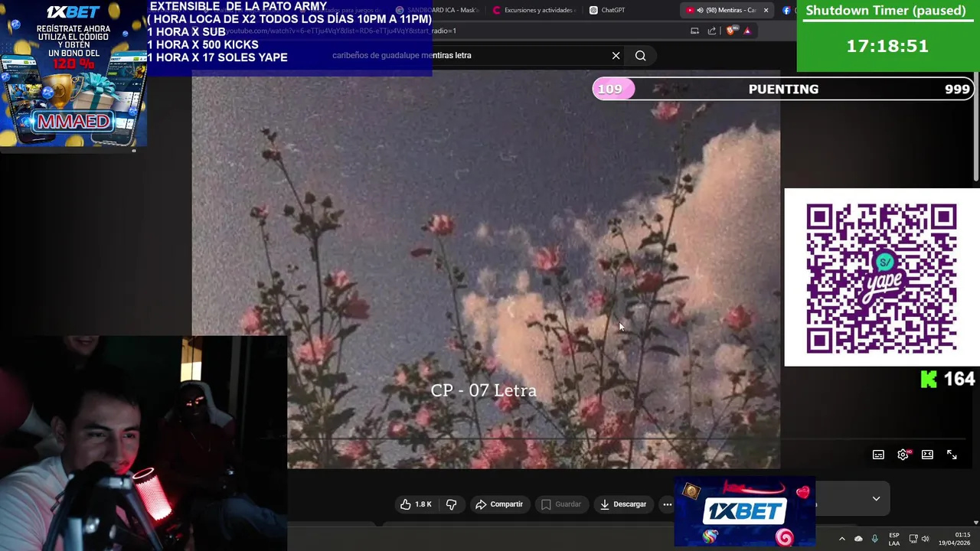Select the (98) Mentiras YouTube tab
Viewport: 980px width, 551px height.
(727, 10)
